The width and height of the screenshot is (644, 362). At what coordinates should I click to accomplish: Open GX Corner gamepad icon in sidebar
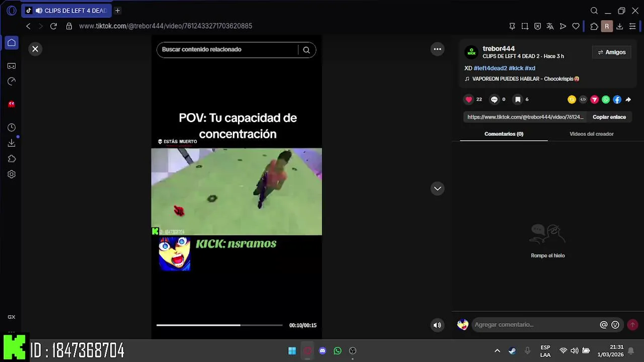coord(12,66)
